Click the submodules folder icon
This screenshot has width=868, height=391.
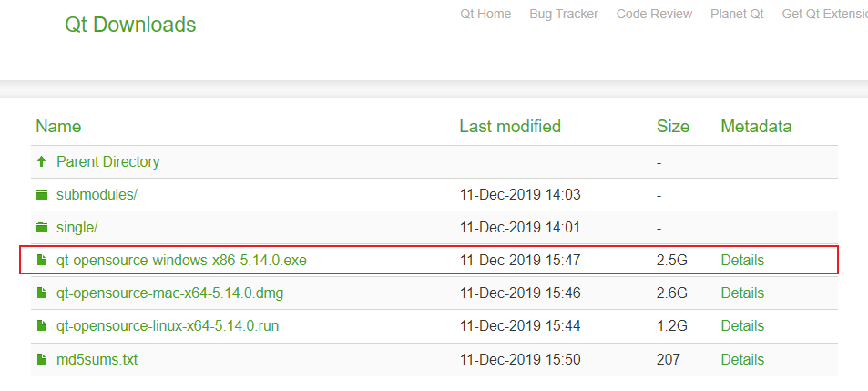[x=42, y=195]
